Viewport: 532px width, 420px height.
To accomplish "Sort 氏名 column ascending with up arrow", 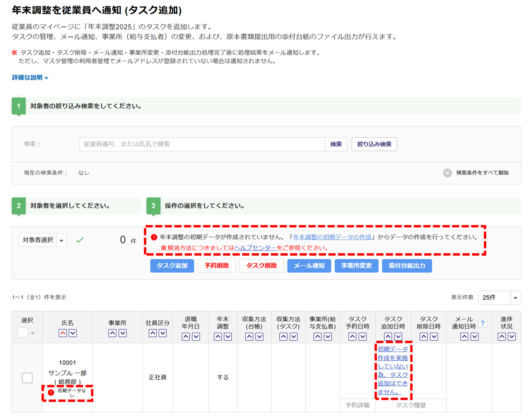I will click(x=62, y=333).
